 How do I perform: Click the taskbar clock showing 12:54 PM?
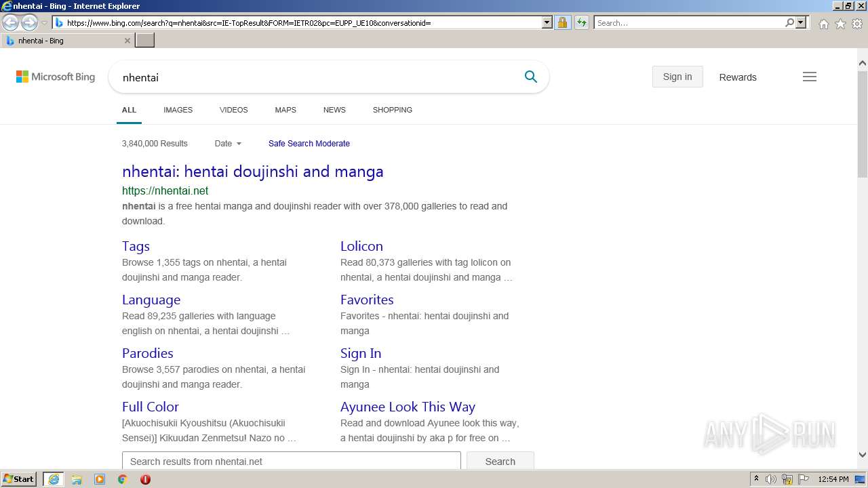pos(833,479)
